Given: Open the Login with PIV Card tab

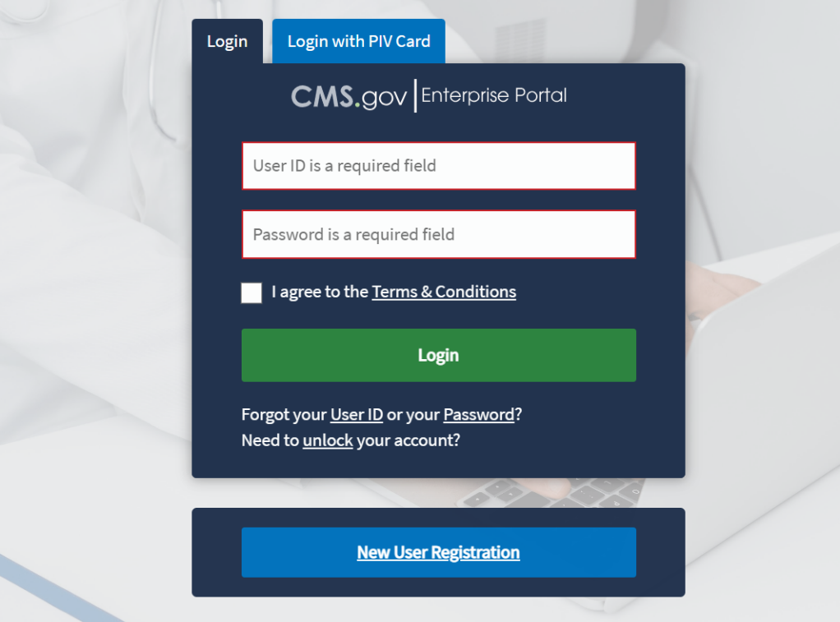Looking at the screenshot, I should [358, 42].
